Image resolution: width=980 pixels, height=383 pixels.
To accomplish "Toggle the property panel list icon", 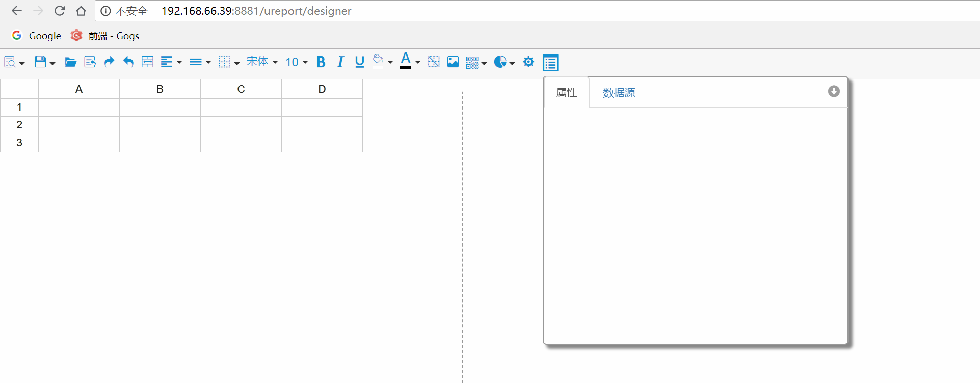I will point(551,63).
